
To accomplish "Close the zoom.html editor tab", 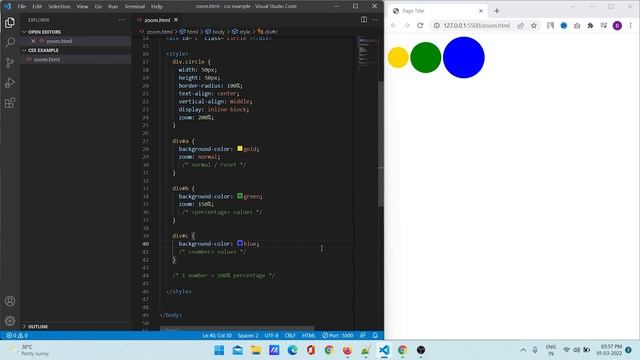I will click(x=176, y=20).
